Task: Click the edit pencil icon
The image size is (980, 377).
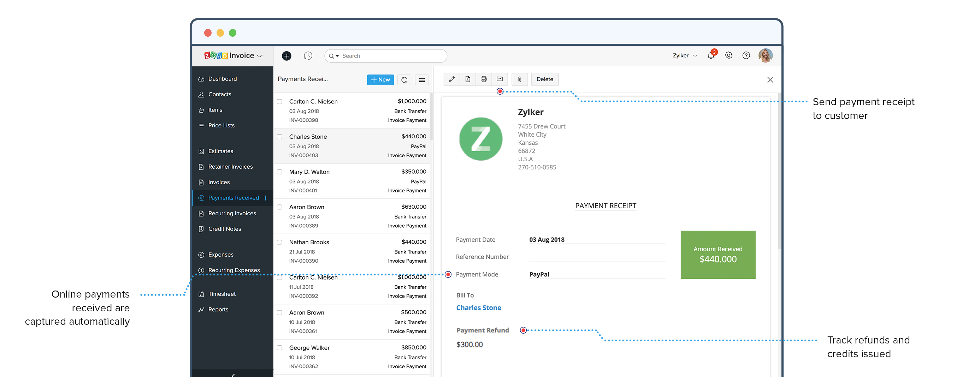Action: pos(451,79)
